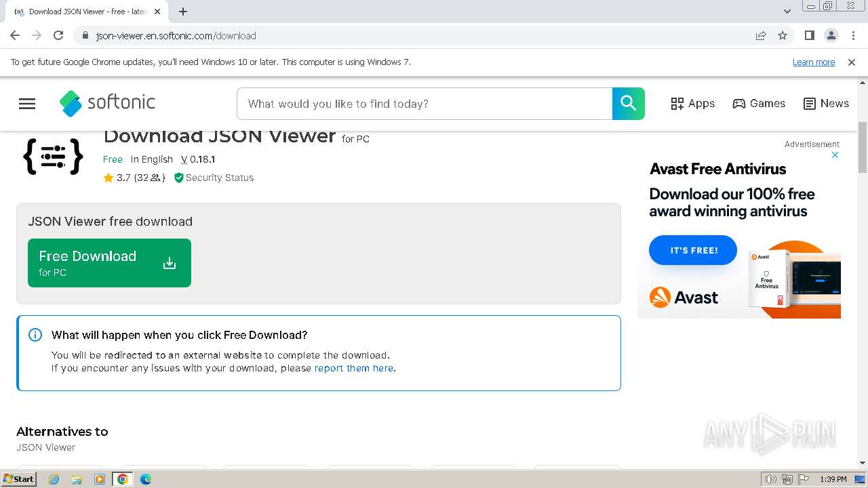Click the share this page icon
Screen dimensions: 868x488
(x=761, y=36)
